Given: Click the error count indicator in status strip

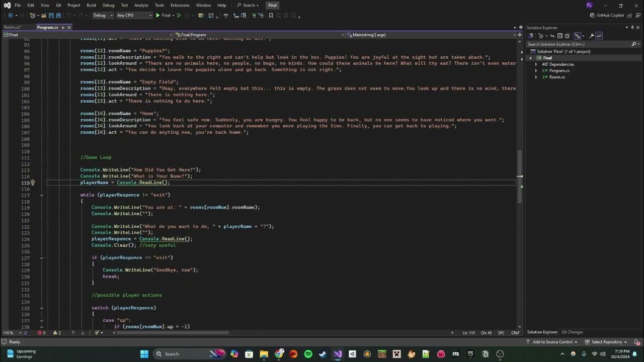Looking at the screenshot, I should pos(41,332).
